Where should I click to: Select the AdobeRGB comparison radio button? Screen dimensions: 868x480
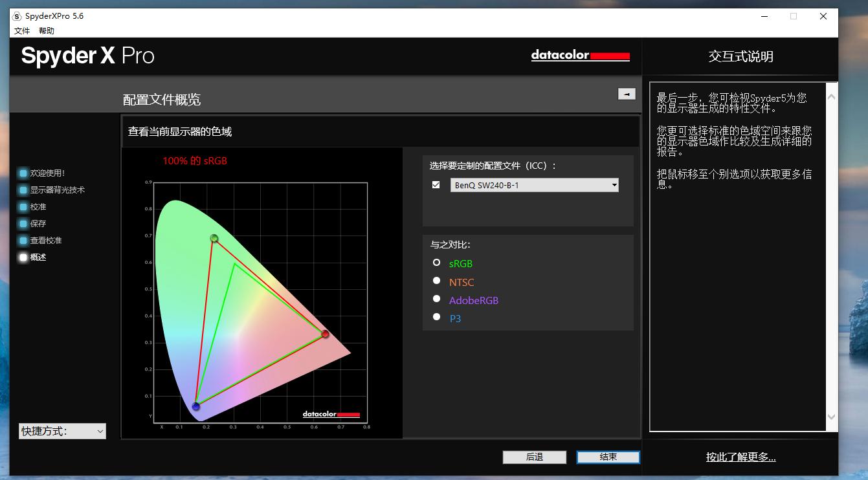436,299
